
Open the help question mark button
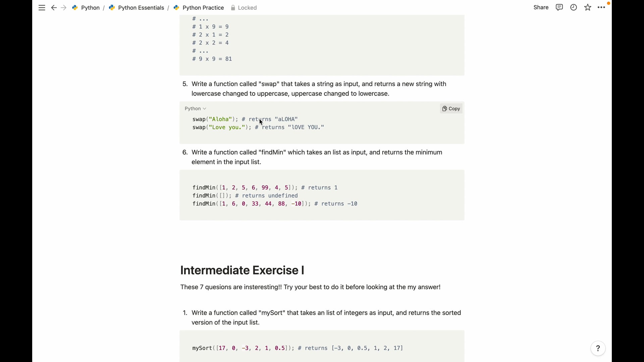click(598, 349)
